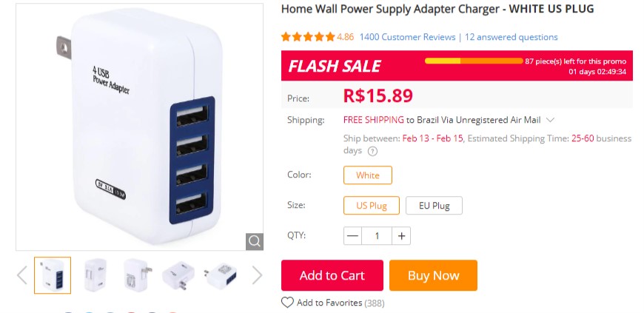Click the five-star rating icons
This screenshot has width=644, height=313.
[308, 37]
